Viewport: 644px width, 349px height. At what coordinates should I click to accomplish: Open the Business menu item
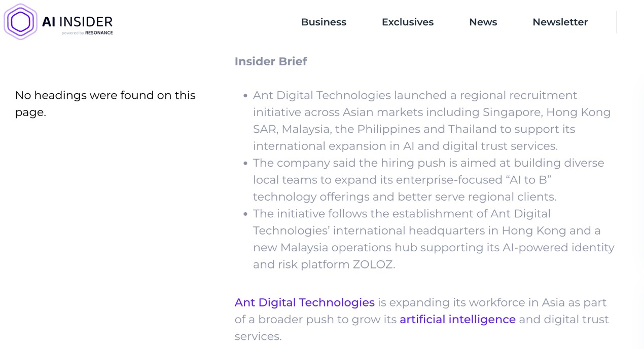(324, 22)
